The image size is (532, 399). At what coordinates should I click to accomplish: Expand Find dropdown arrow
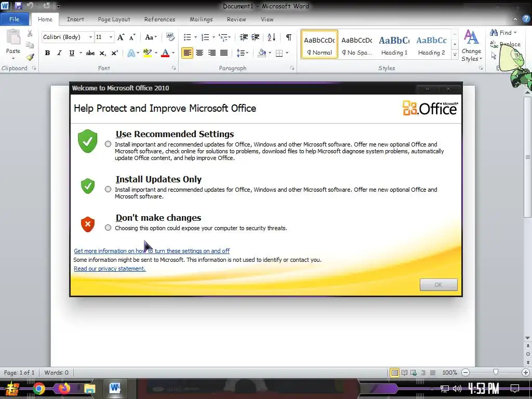point(515,33)
